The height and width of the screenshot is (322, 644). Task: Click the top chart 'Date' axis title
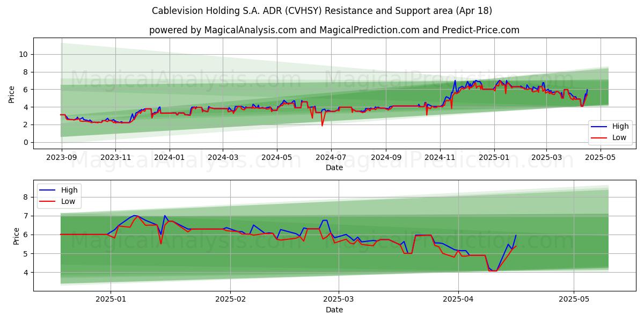[334, 168]
